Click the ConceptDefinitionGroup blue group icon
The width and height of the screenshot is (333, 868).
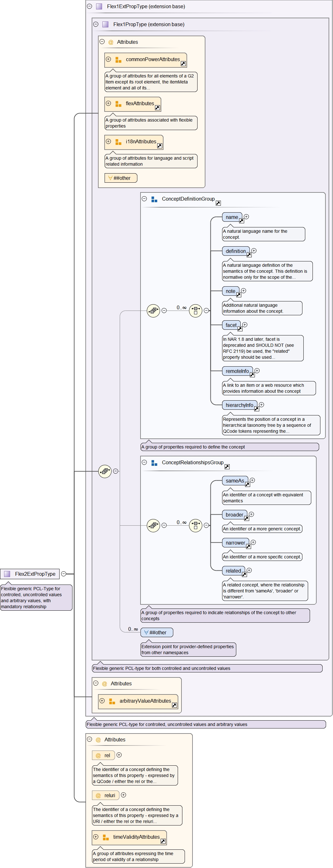pos(154,199)
